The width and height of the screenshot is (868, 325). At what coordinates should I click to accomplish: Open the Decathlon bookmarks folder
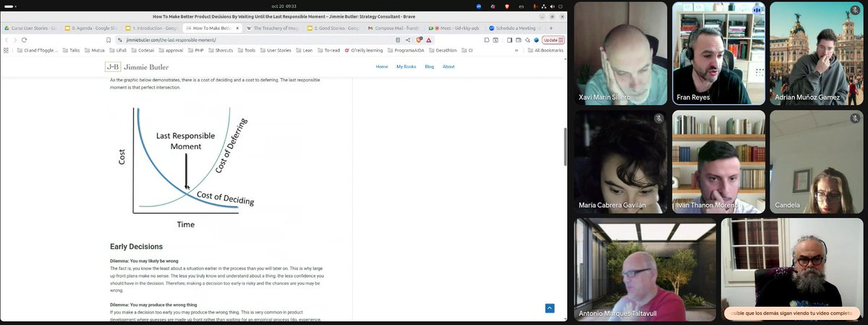(x=443, y=51)
